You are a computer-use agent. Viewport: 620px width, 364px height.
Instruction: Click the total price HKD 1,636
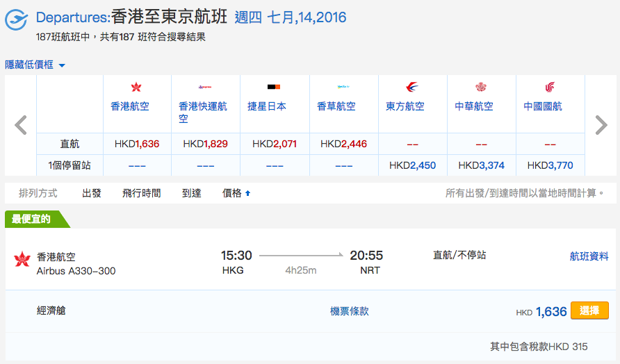(x=541, y=312)
